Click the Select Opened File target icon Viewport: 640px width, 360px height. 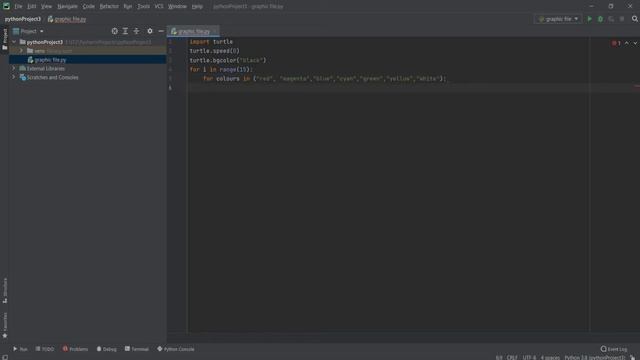pyautogui.click(x=115, y=31)
